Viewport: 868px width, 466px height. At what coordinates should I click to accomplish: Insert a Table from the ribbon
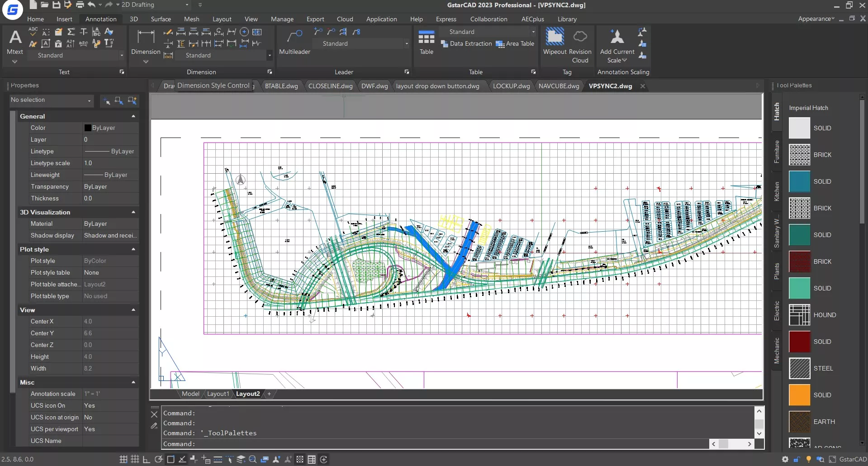click(x=426, y=42)
